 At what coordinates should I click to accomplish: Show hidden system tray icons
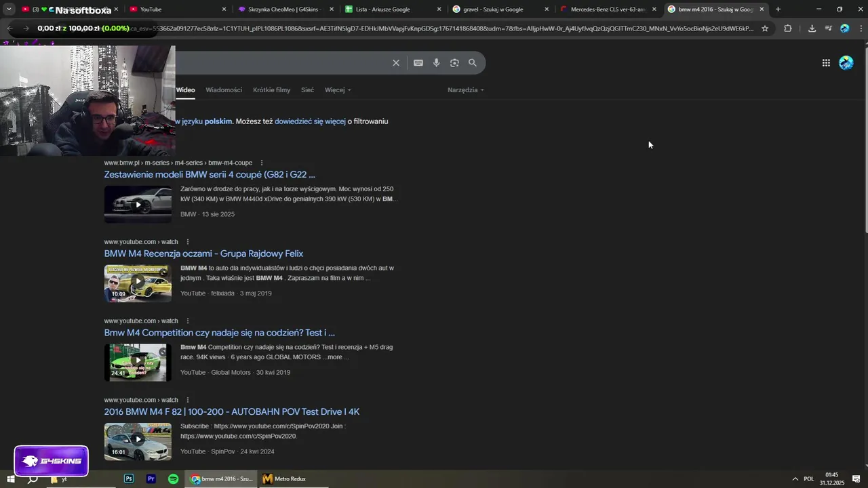(x=795, y=479)
